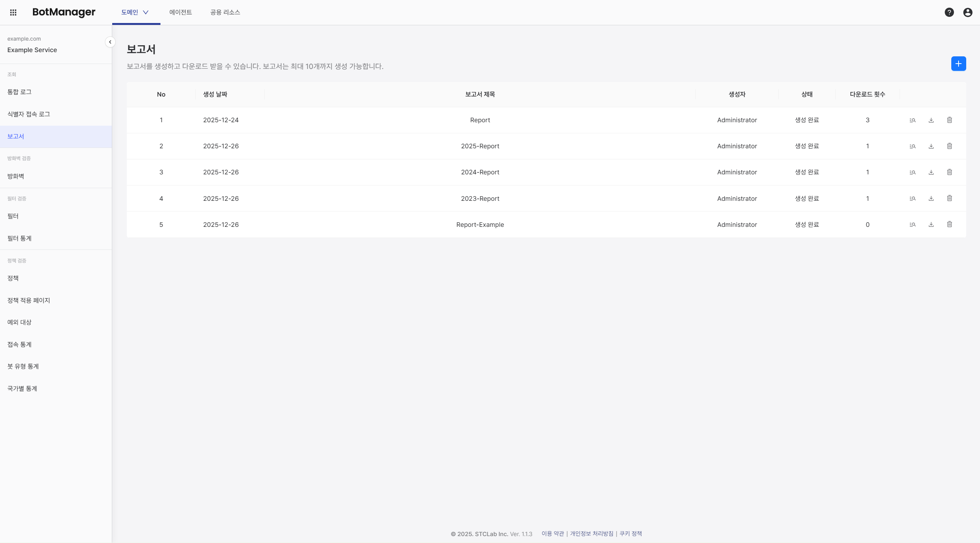Expand the 도메인 dropdown menu

click(135, 12)
